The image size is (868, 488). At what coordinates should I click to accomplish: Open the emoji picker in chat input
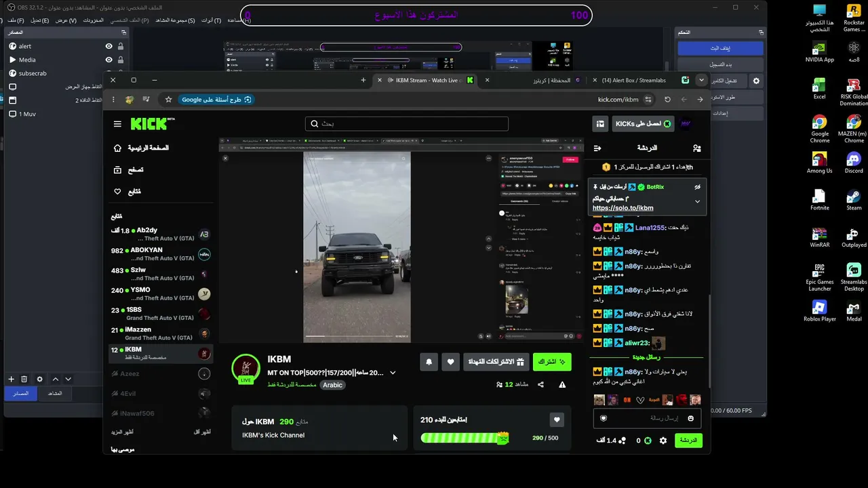coord(691,418)
